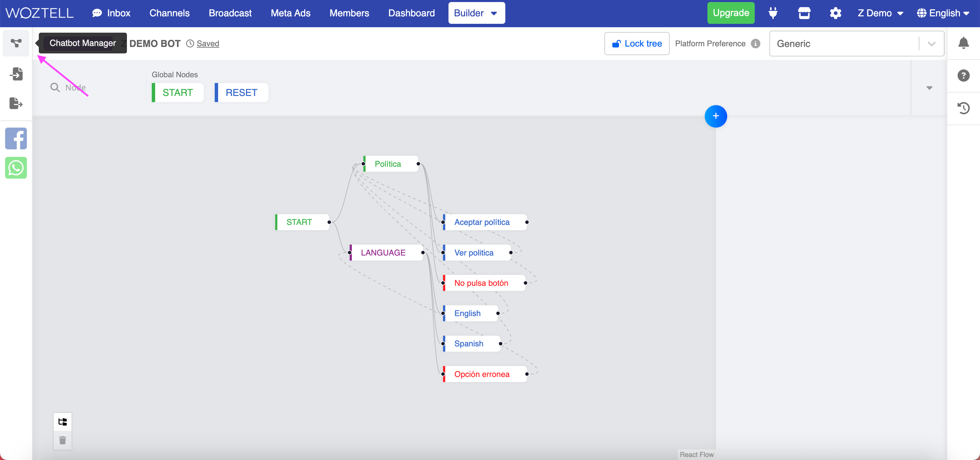This screenshot has height=460, width=980.
Task: Open the Generic platform preference dropdown
Action: 856,44
